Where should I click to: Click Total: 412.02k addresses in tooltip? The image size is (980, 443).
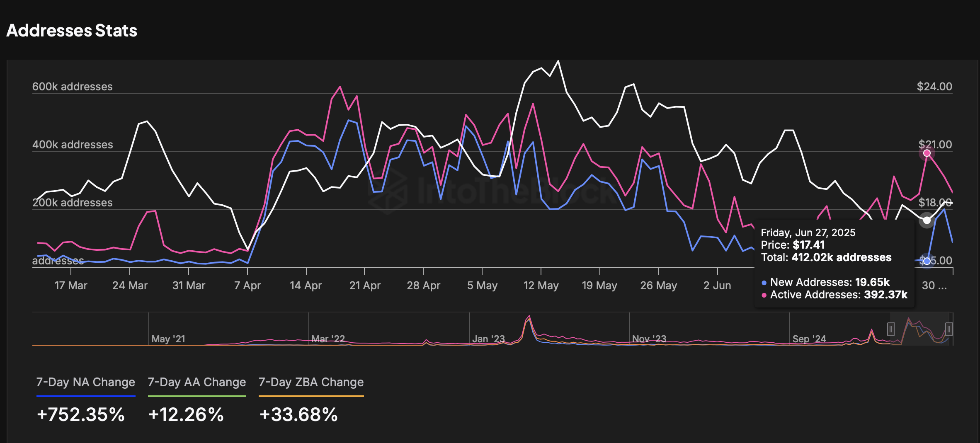[x=826, y=257]
